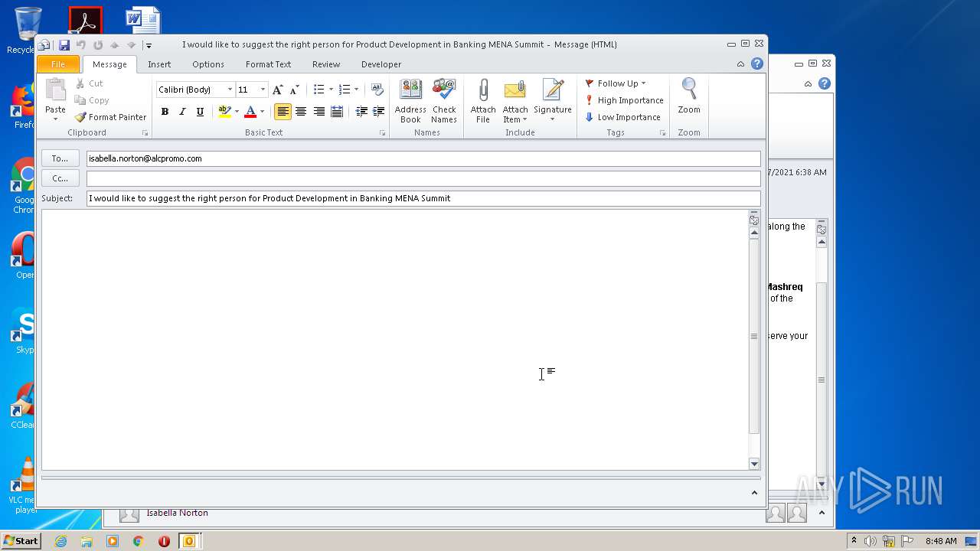Click the Outlook icon in taskbar

[x=189, y=541]
